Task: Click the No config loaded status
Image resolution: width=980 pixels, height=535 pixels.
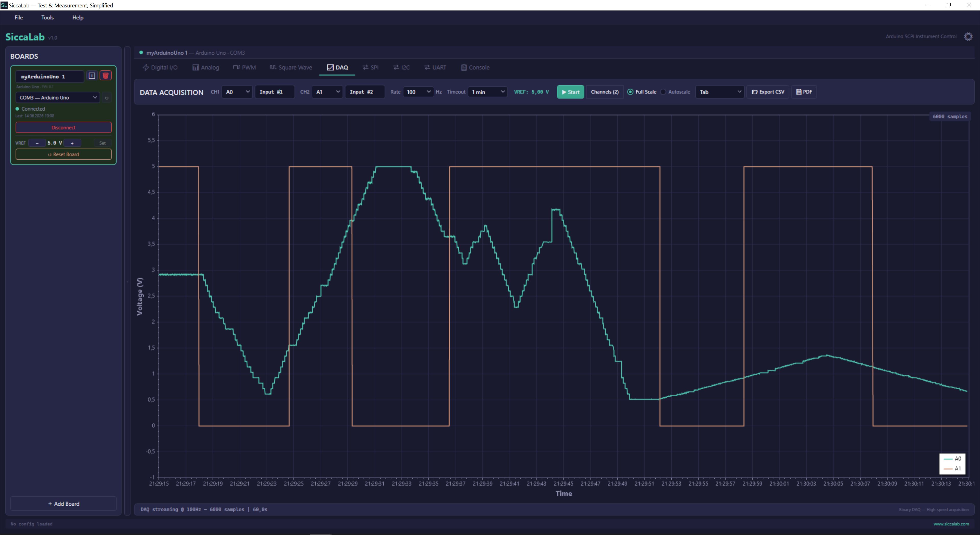Action: (32, 524)
